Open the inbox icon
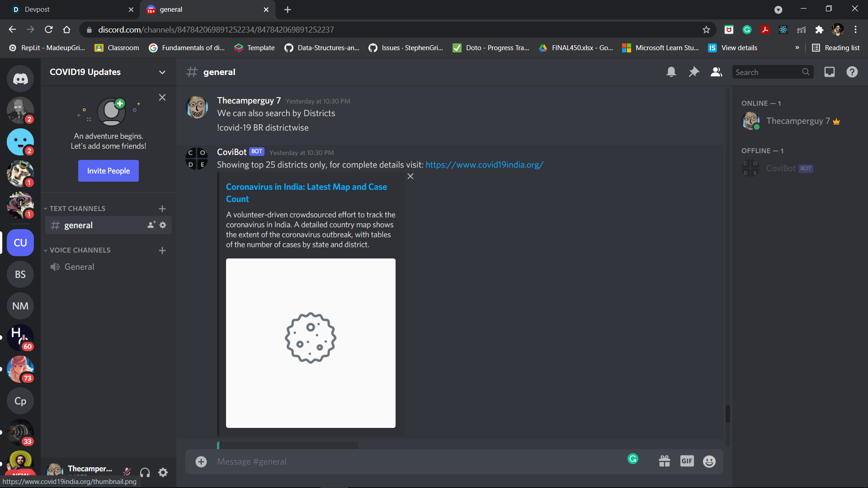Image resolution: width=868 pixels, height=488 pixels. [x=830, y=72]
